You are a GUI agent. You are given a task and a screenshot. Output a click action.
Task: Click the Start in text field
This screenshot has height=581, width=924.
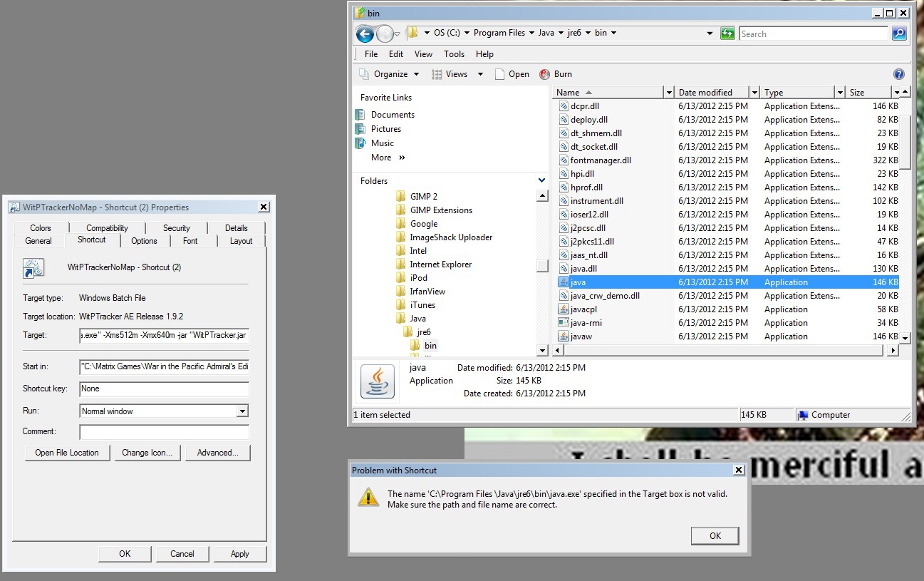click(164, 367)
